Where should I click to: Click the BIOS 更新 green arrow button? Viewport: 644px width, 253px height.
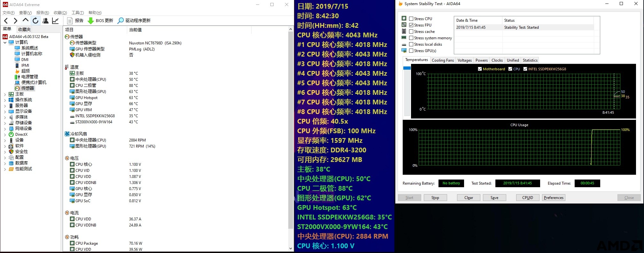(100, 20)
